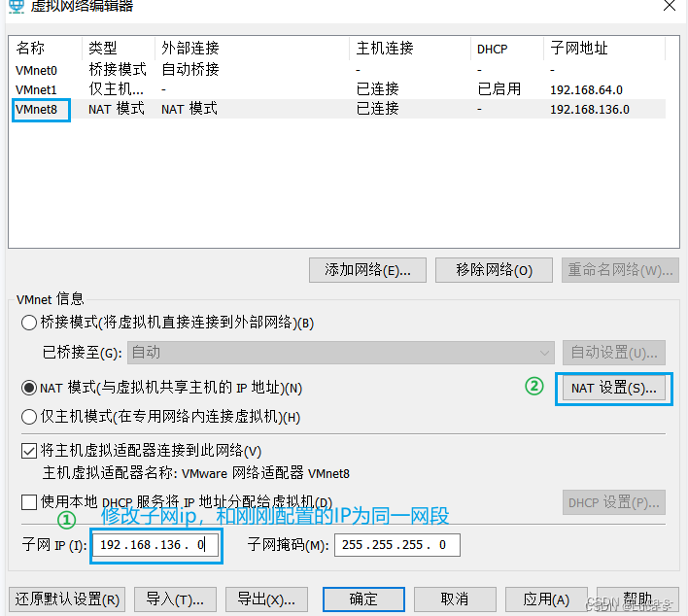Click the Virtual Network Editor title icon

click(x=17, y=6)
